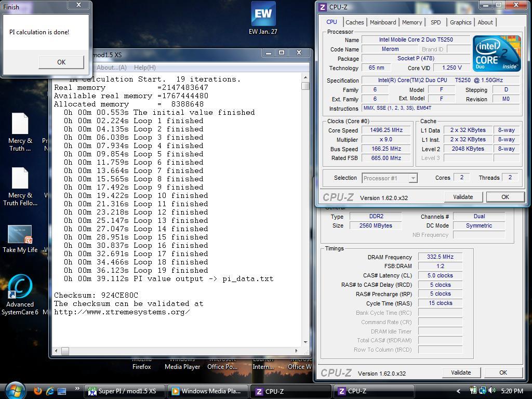Click network icon in system tray
The image size is (532, 399).
pyautogui.click(x=483, y=391)
